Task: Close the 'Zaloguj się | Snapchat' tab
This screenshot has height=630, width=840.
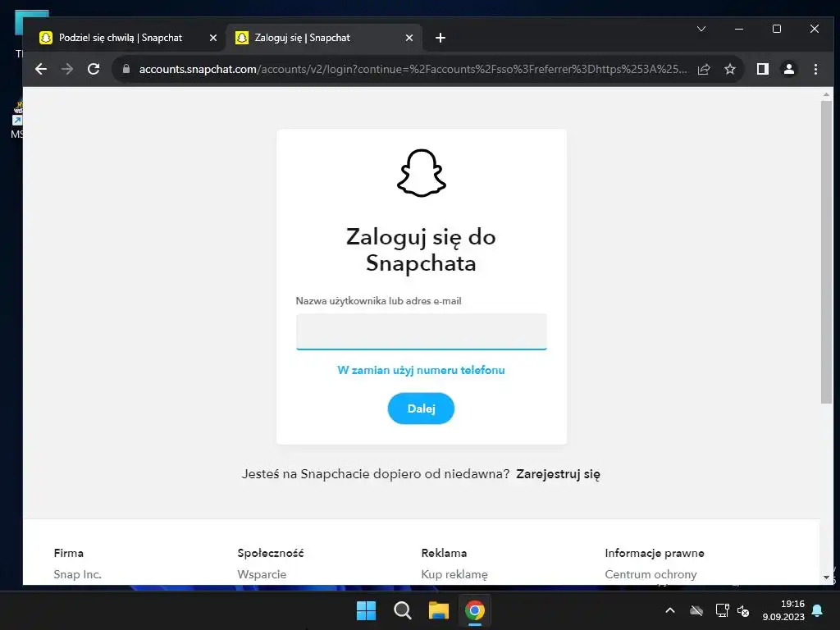Action: [x=409, y=38]
